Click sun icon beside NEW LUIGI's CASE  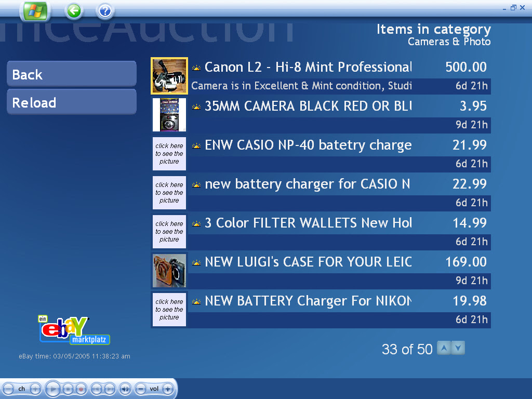tap(196, 263)
